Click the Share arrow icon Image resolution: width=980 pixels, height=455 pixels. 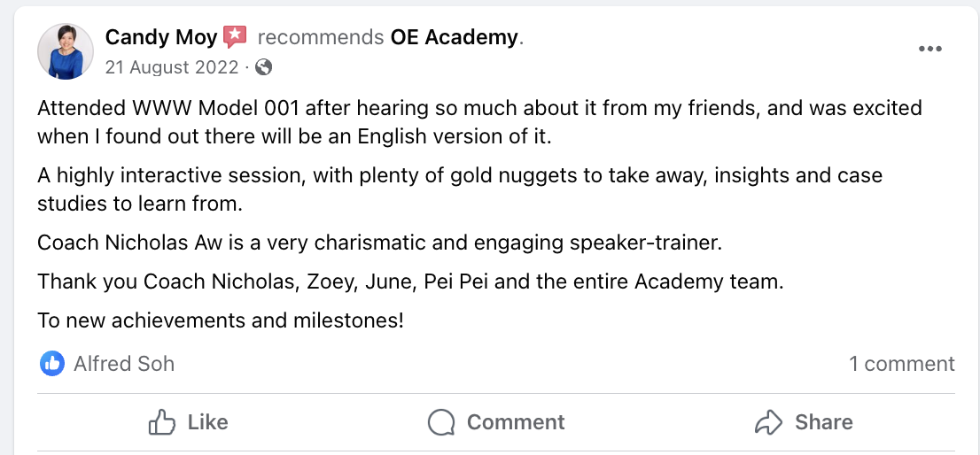click(x=768, y=422)
